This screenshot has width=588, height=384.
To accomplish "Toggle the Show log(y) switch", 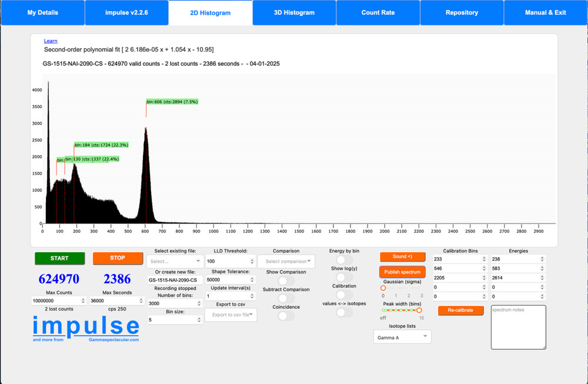I will tap(344, 277).
